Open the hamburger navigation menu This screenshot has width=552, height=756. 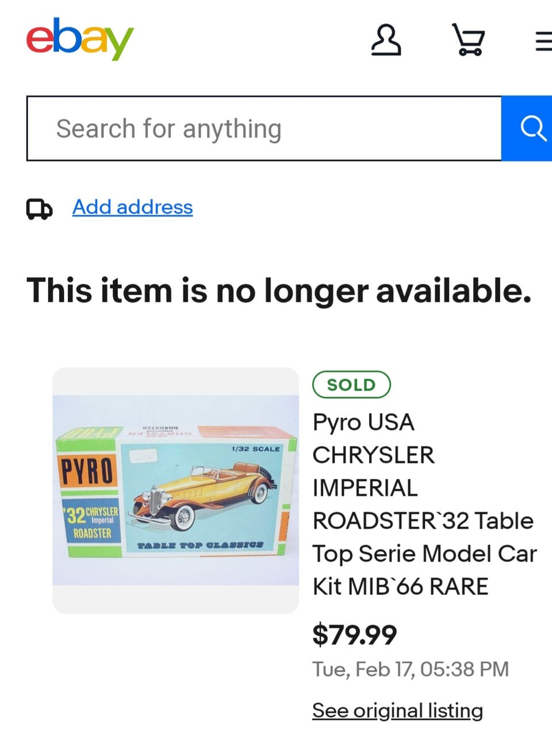point(543,41)
